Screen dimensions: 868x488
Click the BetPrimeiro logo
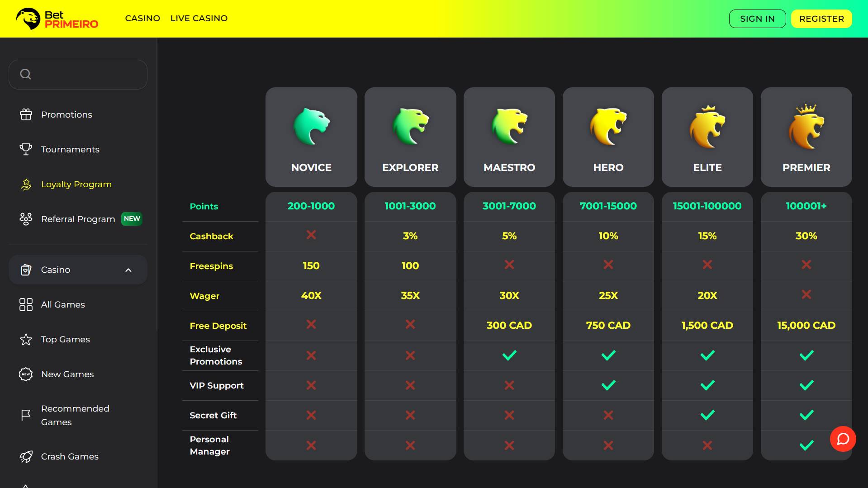(57, 19)
